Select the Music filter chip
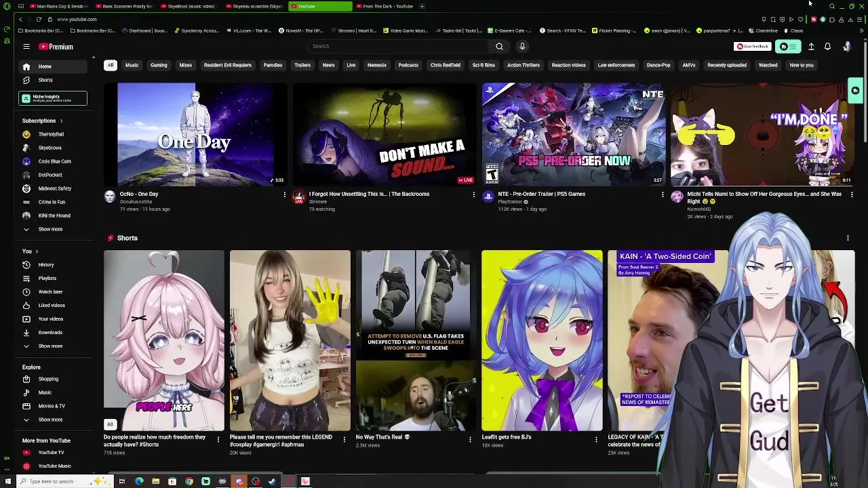Screen dimensions: 868x488 [132, 65]
